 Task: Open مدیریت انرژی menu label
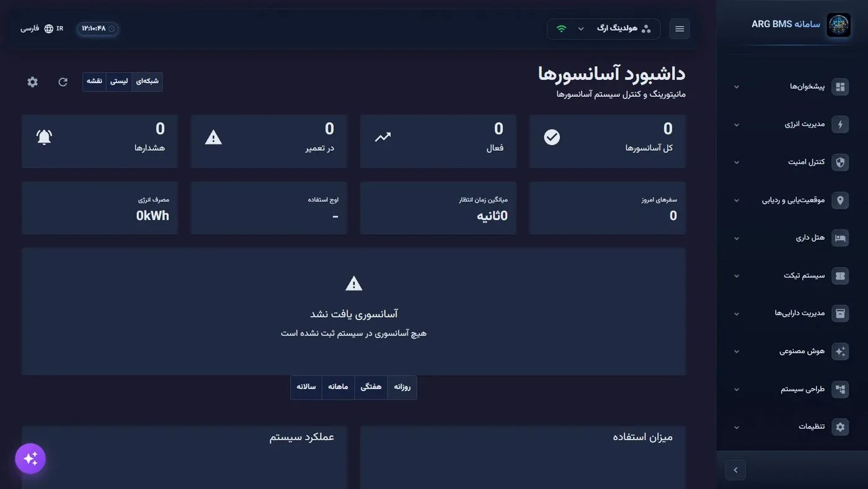(x=805, y=125)
